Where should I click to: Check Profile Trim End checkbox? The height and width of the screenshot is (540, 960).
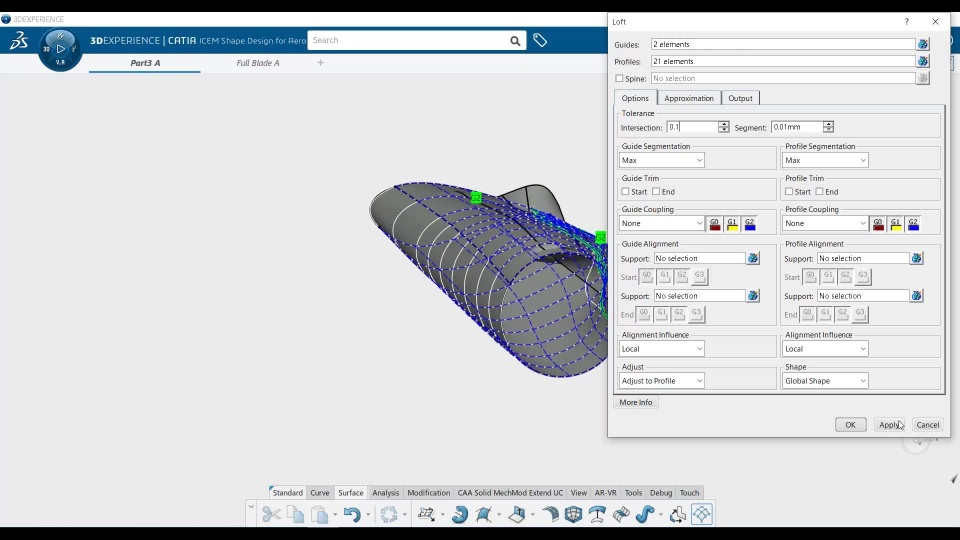point(819,192)
